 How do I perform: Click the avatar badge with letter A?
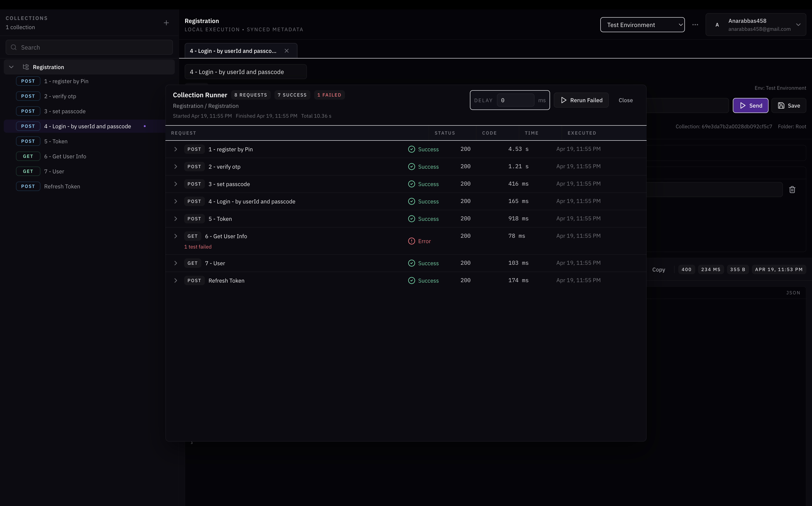tap(717, 25)
